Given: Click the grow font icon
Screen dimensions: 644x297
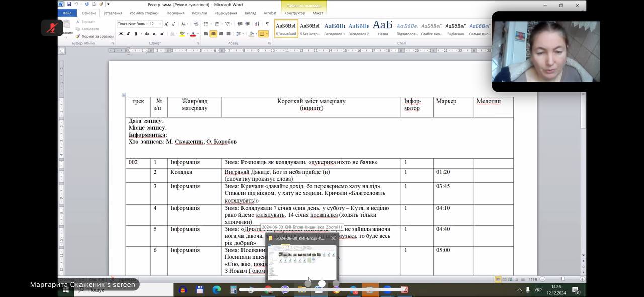Looking at the screenshot, I should point(166,24).
